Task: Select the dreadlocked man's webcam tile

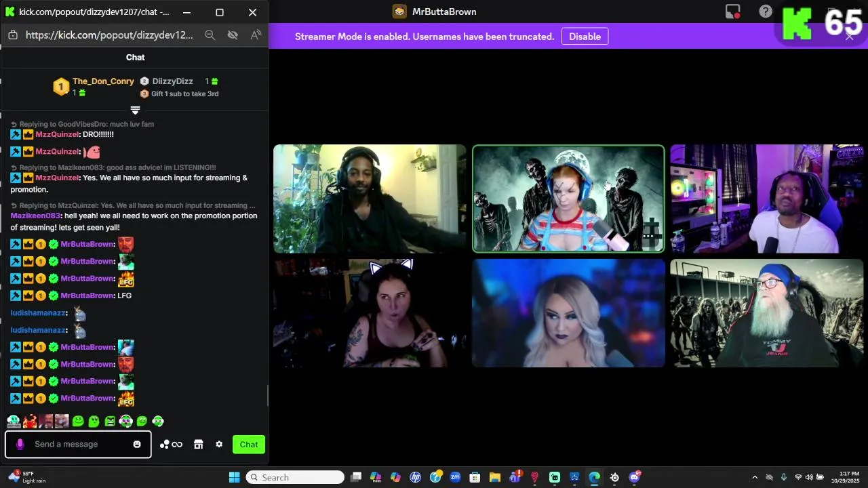Action: point(370,199)
